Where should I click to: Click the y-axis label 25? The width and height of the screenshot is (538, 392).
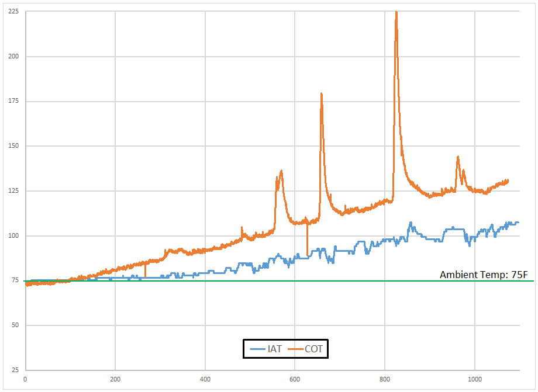15,370
